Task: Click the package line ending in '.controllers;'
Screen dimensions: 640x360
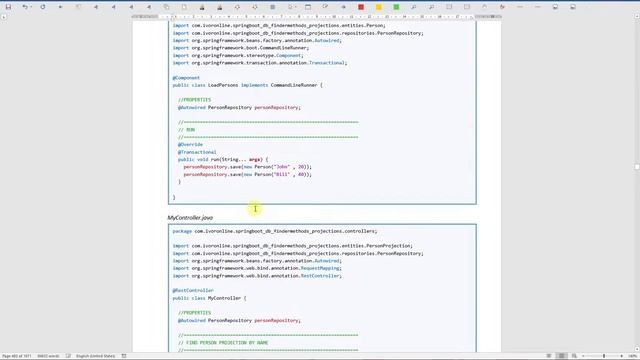Action: [275, 231]
